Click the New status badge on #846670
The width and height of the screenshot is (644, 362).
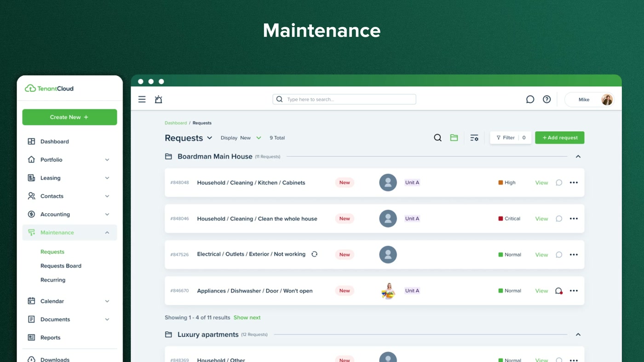pos(345,291)
